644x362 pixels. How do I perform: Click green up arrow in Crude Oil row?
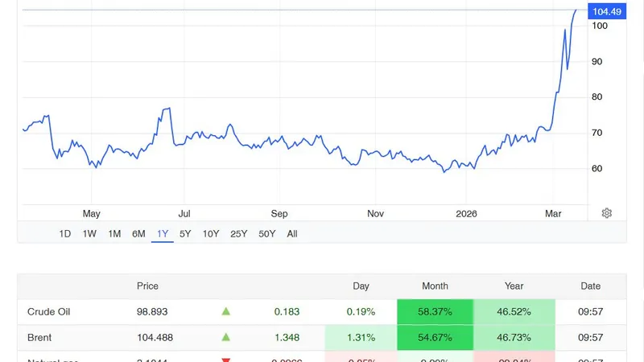pyautogui.click(x=226, y=311)
